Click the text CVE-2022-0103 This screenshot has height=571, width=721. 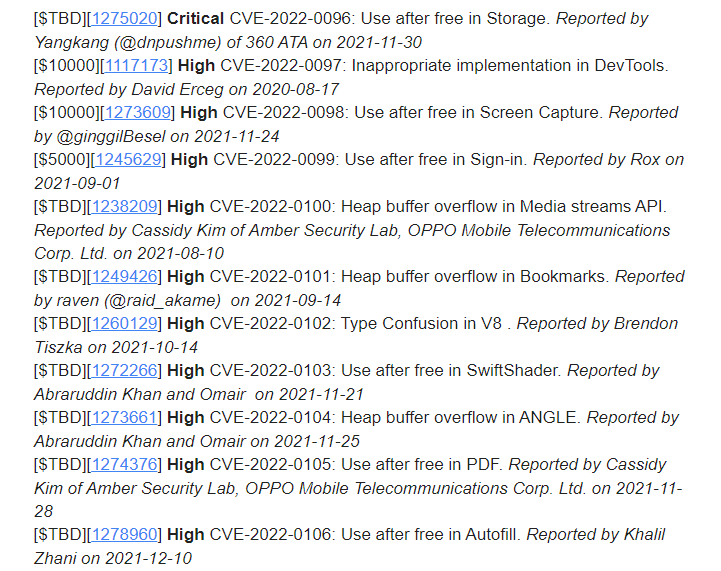click(270, 370)
